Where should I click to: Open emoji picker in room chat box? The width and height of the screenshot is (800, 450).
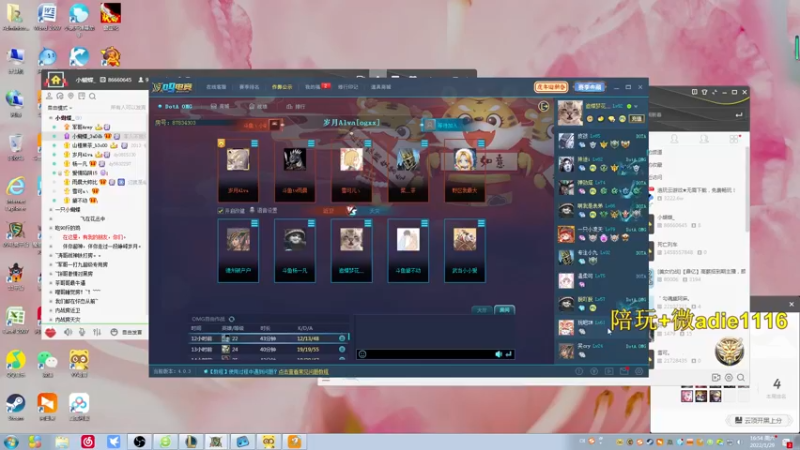(x=362, y=354)
